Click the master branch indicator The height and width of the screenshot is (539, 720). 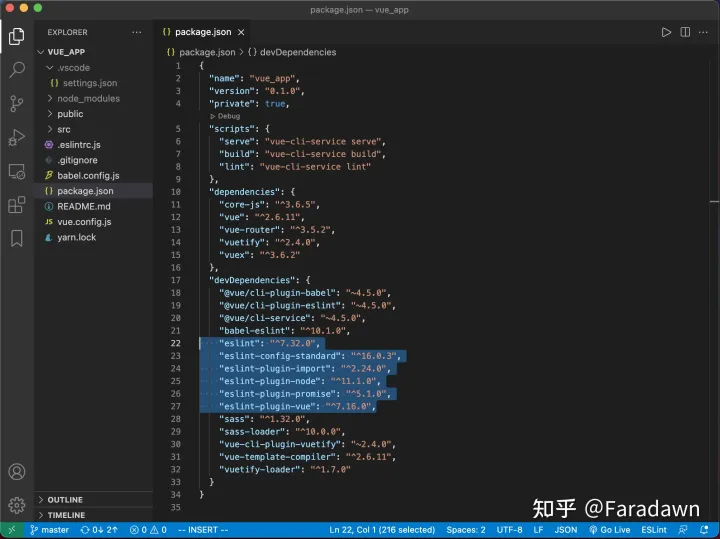click(50, 530)
